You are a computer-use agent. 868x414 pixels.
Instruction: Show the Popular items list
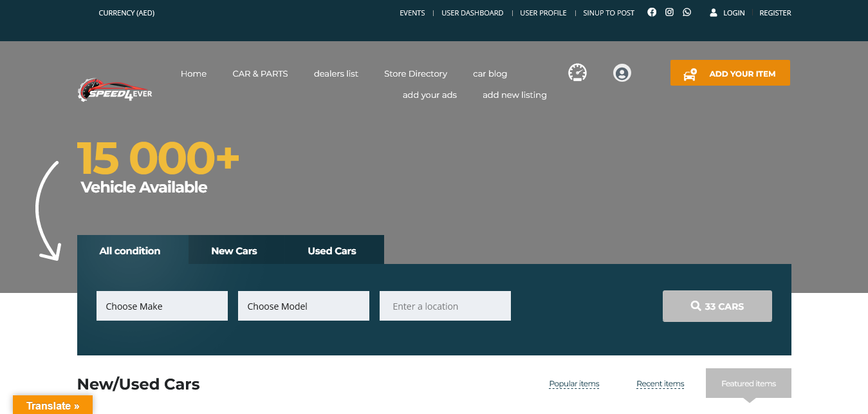574,384
